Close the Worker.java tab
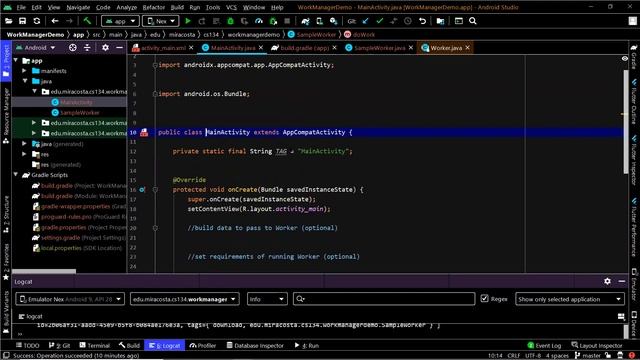The height and width of the screenshot is (360, 640). pyautogui.click(x=467, y=48)
